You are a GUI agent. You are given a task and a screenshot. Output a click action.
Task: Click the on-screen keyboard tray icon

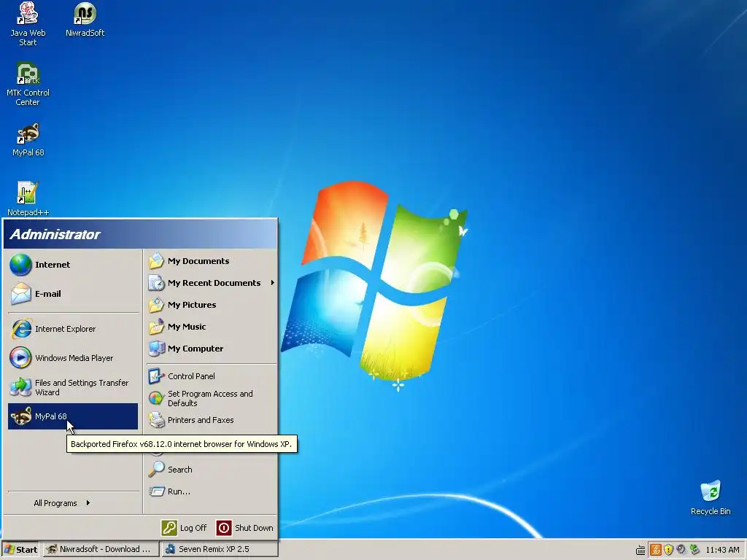(640, 550)
